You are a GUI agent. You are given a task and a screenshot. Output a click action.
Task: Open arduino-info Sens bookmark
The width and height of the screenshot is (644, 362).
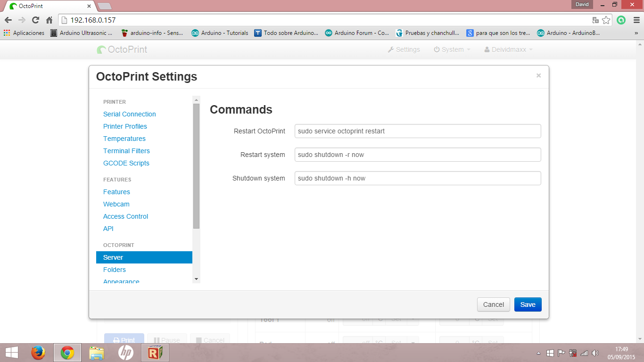(x=152, y=33)
